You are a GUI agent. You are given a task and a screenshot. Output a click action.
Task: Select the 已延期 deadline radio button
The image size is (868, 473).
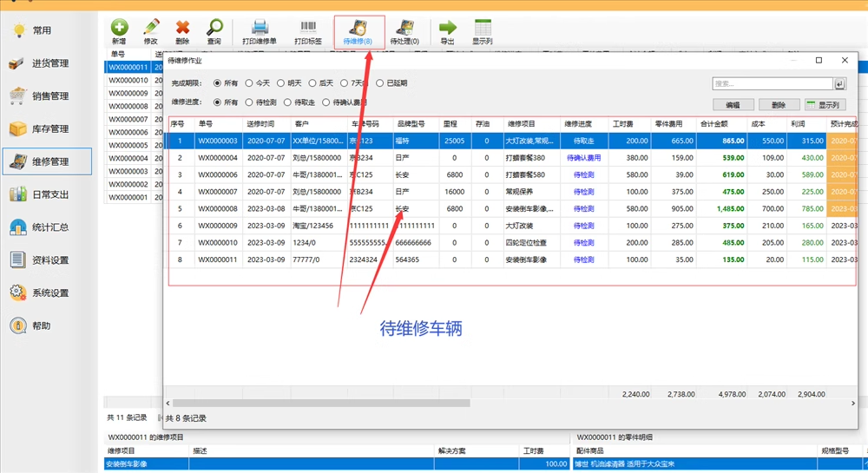(380, 83)
